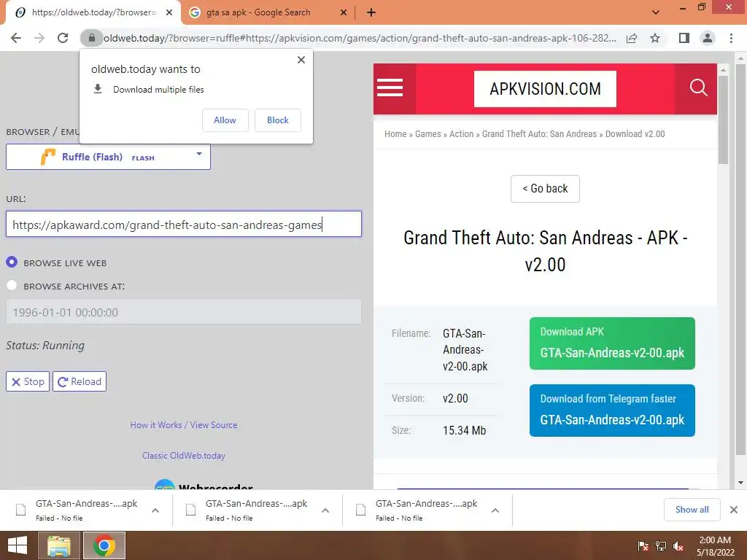This screenshot has width=747, height=560.
Task: Show all downloads
Action: click(692, 510)
